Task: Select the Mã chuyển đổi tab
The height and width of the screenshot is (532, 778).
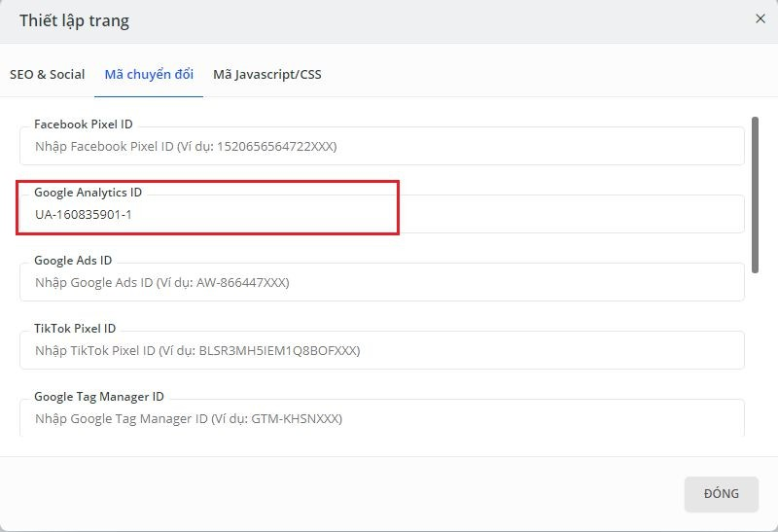Action: [149, 74]
